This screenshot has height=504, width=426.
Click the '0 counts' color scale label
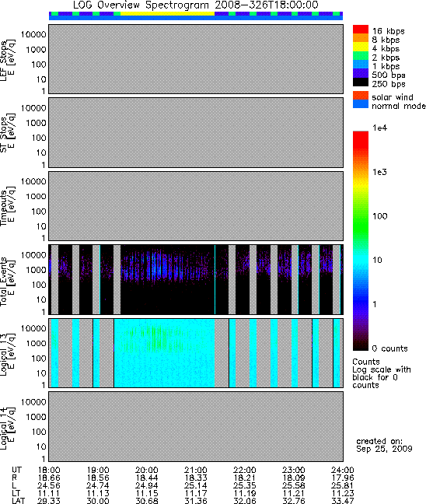(x=389, y=348)
